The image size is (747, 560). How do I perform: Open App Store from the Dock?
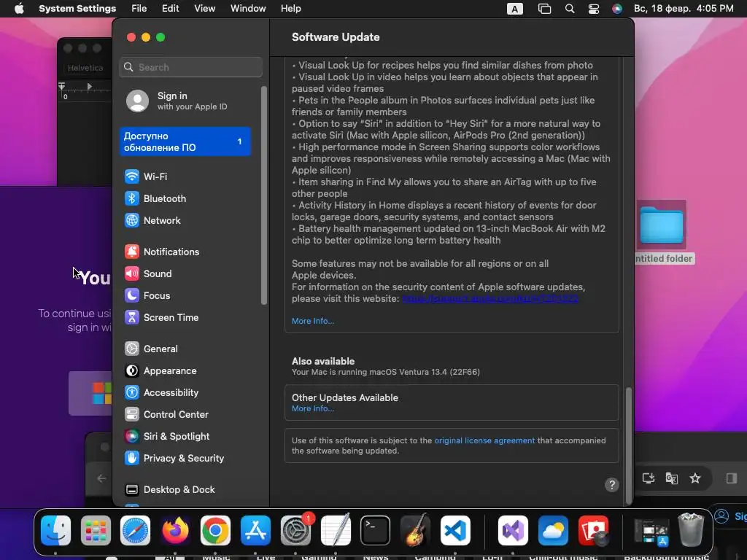(255, 530)
